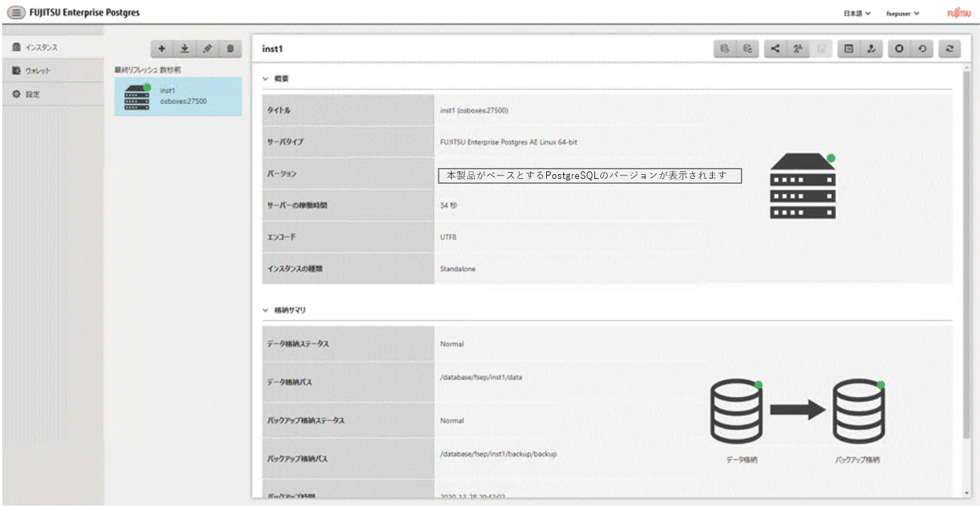
Task: Add a new instance with the plus icon
Action: point(162,49)
